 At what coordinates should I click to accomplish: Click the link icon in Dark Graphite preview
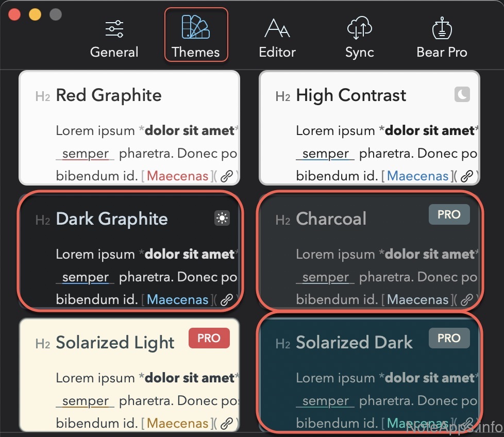click(x=226, y=300)
